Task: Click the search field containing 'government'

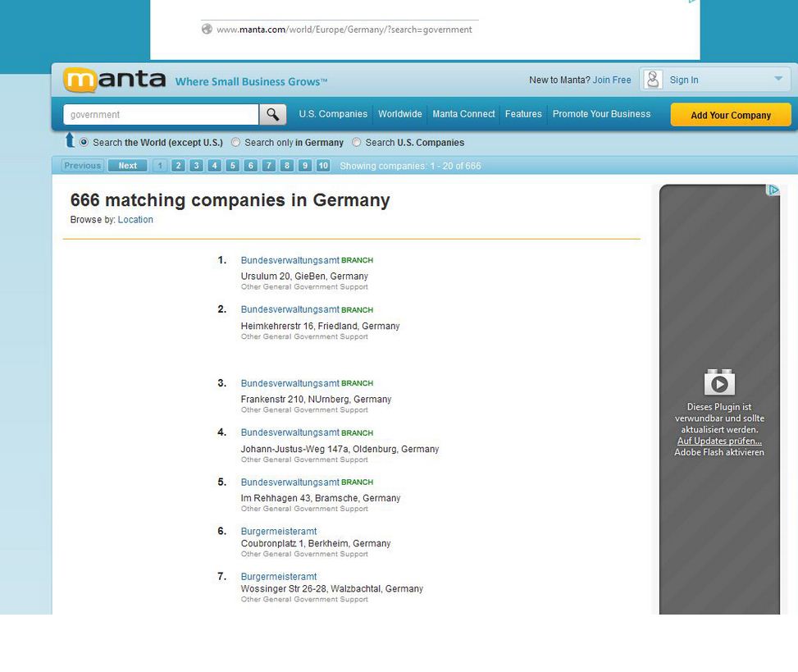Action: click(161, 115)
